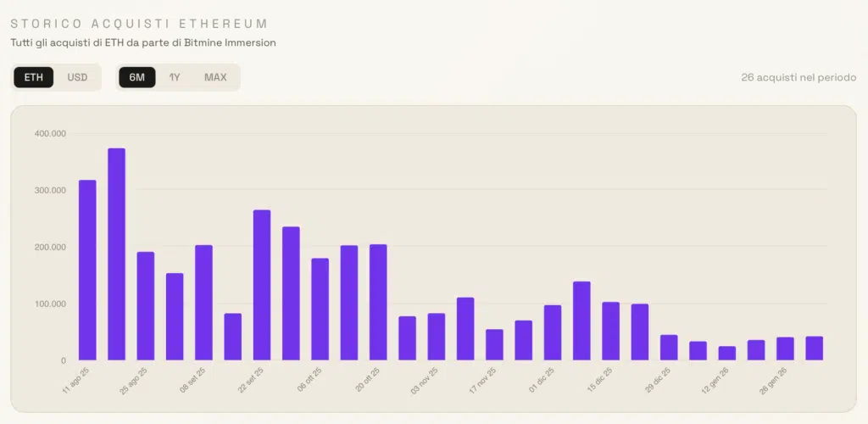Image resolution: width=868 pixels, height=424 pixels.
Task: Select the 22 set 25 purchase bar
Action: click(262, 285)
